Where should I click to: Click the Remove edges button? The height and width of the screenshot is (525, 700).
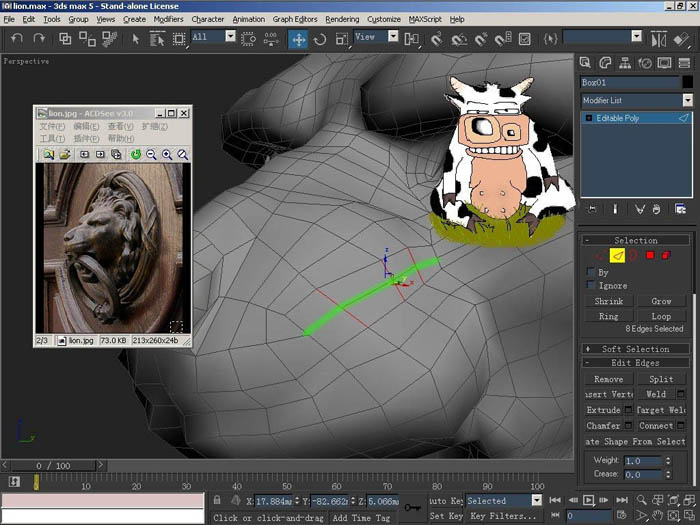[x=609, y=379]
